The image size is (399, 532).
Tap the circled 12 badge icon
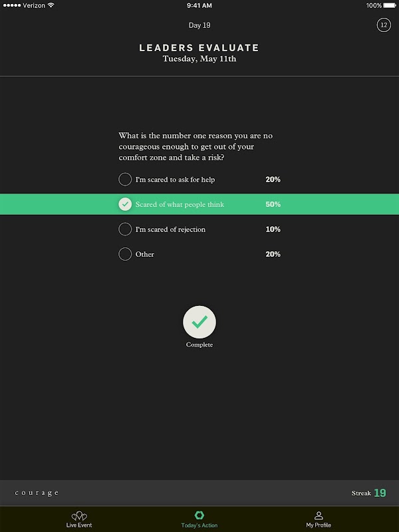tap(384, 25)
